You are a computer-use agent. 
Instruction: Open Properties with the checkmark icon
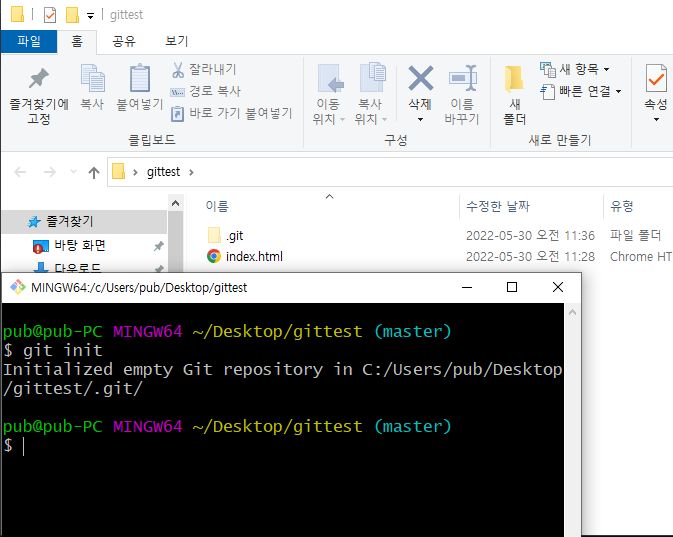(656, 78)
